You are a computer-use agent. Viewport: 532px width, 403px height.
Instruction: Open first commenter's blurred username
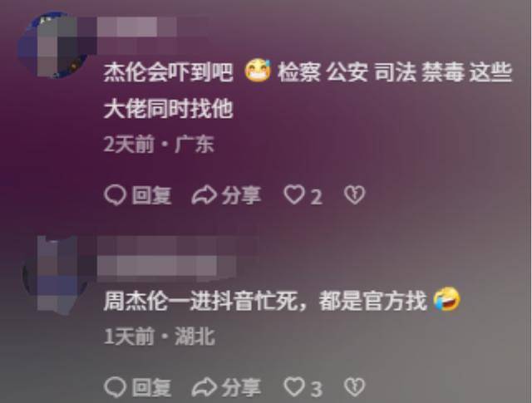pyautogui.click(x=137, y=27)
